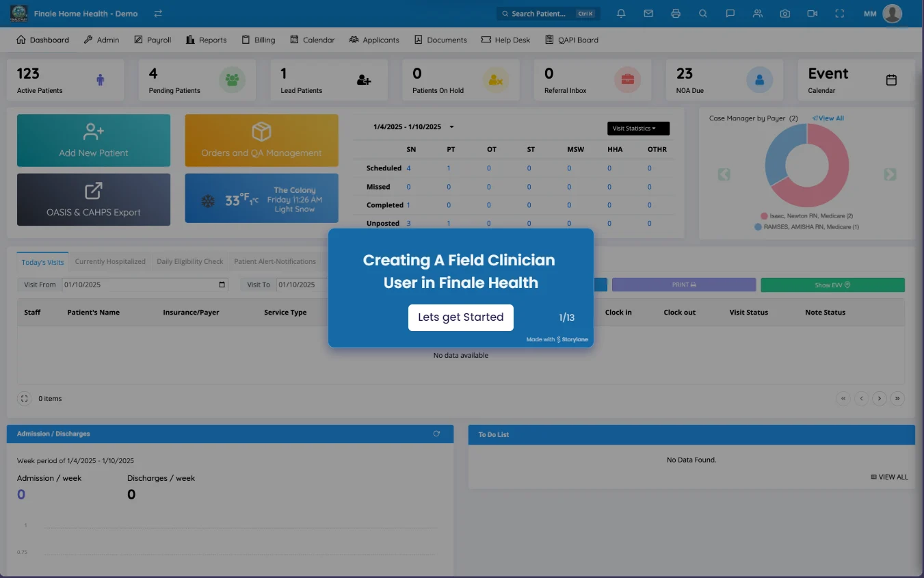The height and width of the screenshot is (578, 924).
Task: Open the Documents menu
Action: click(440, 40)
